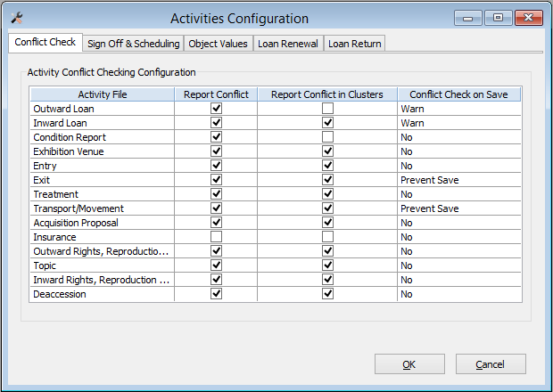Click the Activity File column header
The image size is (553, 392).
pos(103,94)
